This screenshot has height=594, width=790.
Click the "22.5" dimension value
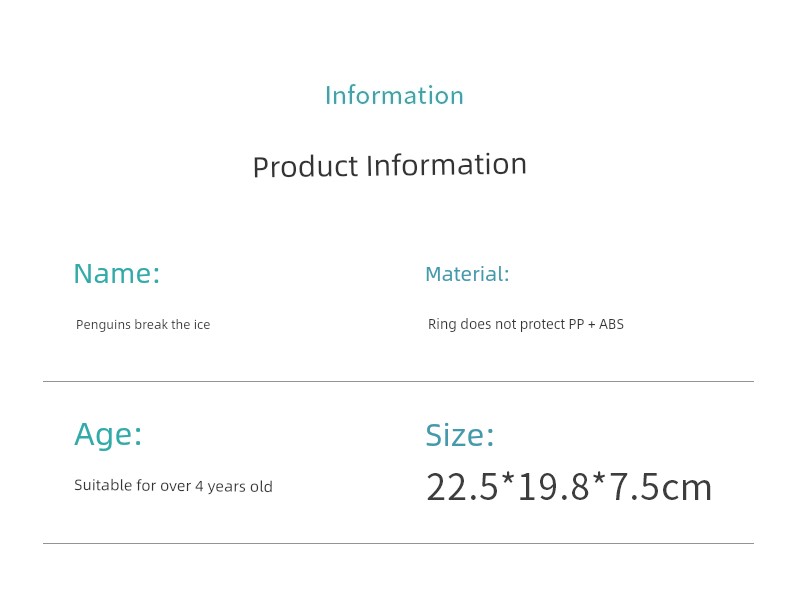pos(462,488)
